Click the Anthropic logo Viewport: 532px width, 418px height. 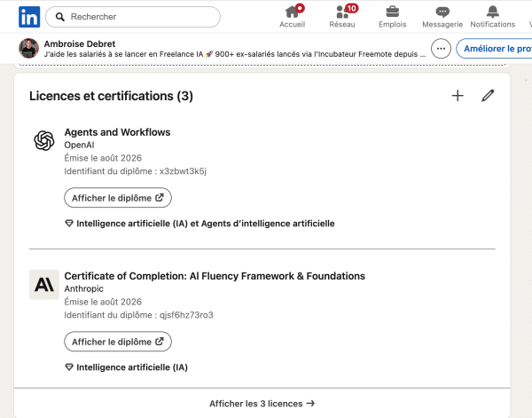coord(44,285)
